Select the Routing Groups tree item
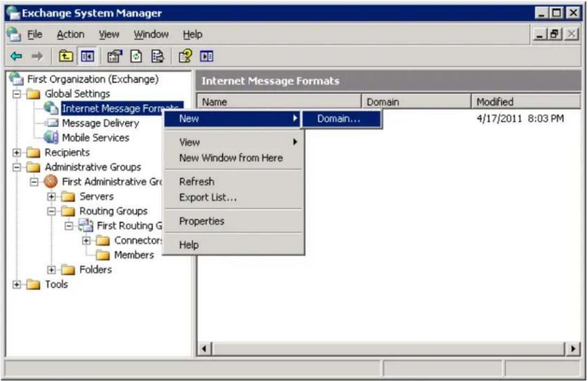Screen dimensions: 588x381 (x=113, y=211)
